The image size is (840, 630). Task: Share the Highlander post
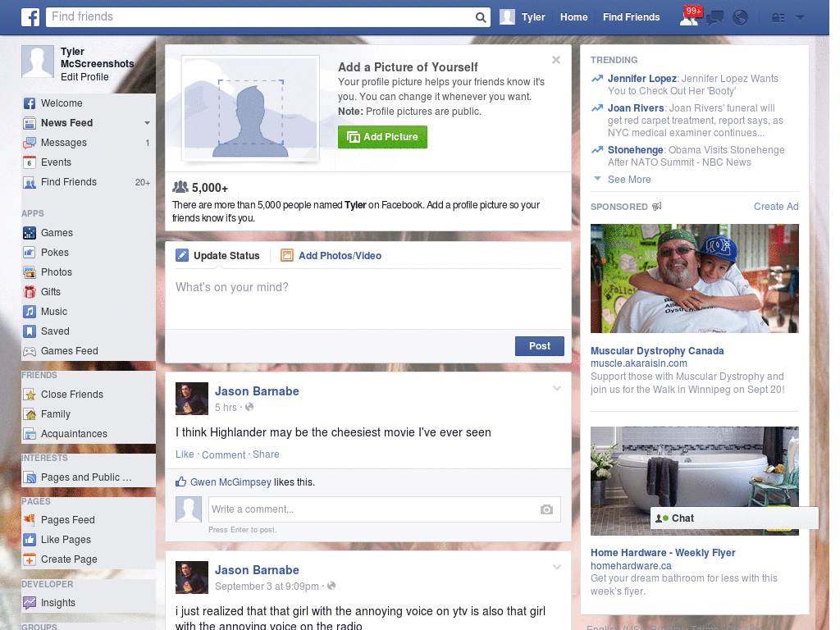(266, 454)
